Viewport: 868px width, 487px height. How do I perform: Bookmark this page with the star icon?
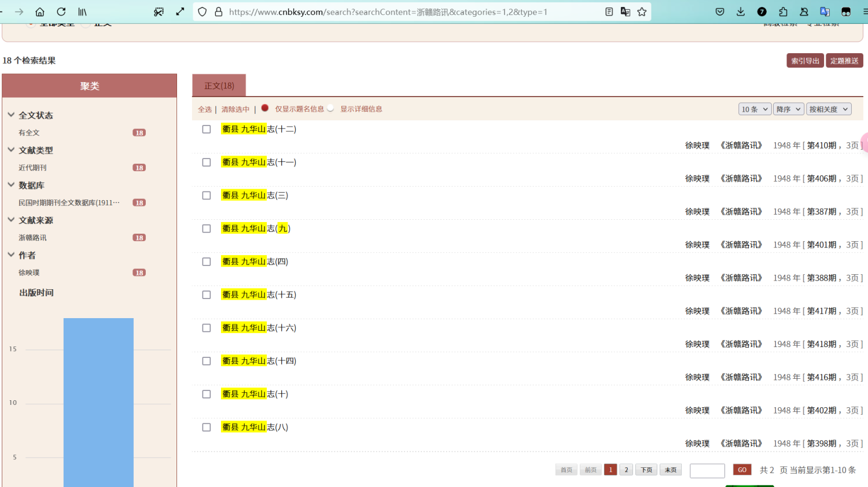click(642, 12)
